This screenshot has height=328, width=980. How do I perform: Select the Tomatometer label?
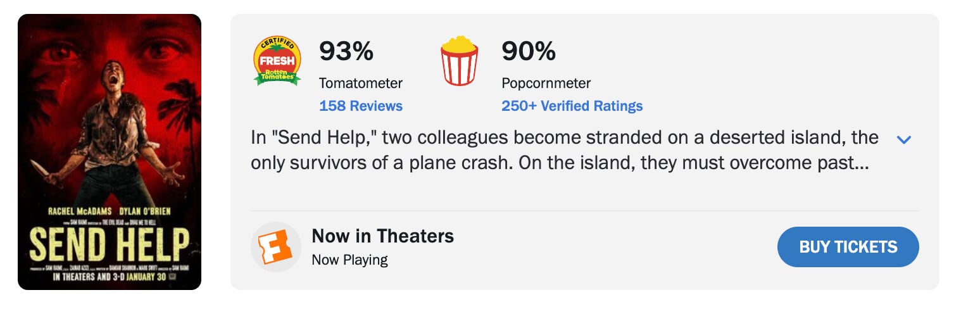[x=361, y=83]
